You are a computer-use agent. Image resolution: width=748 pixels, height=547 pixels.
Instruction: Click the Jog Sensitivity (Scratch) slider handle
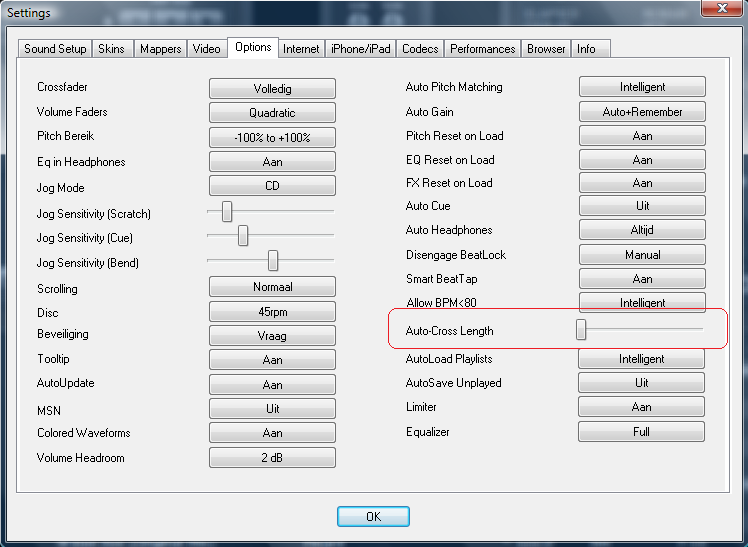tap(227, 212)
